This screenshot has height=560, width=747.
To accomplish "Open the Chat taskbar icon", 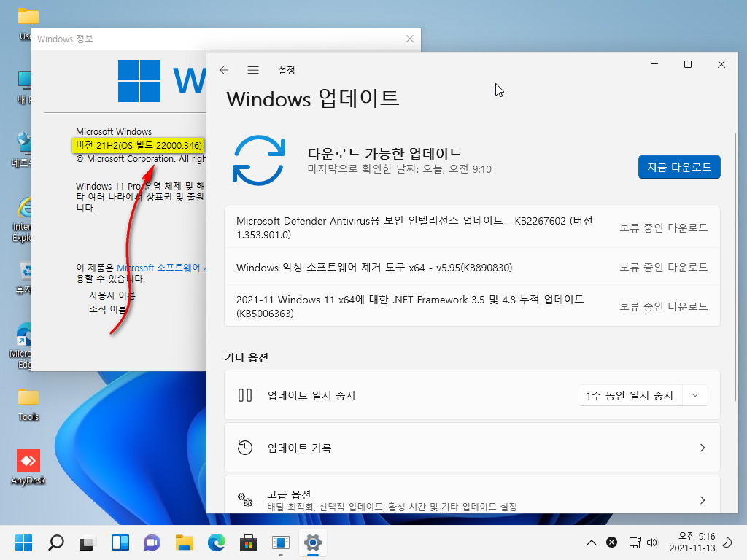I will pyautogui.click(x=152, y=542).
